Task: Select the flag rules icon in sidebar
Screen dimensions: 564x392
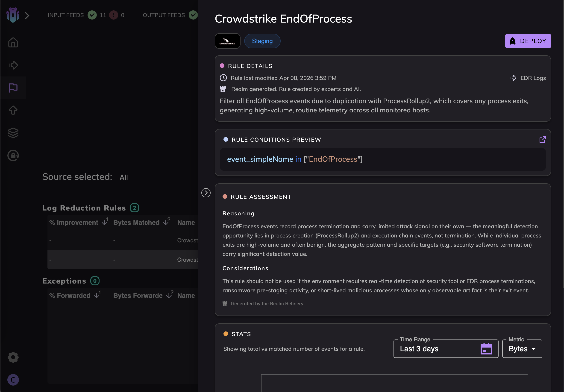Action: [13, 88]
